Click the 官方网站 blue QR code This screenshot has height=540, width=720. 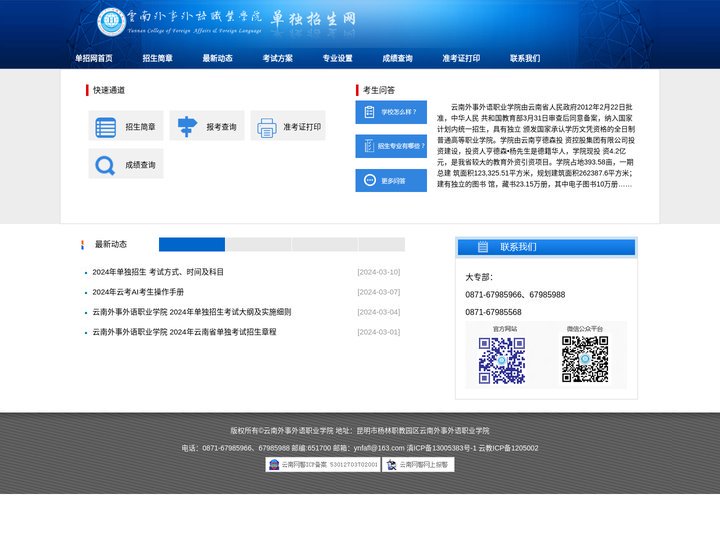tap(502, 360)
